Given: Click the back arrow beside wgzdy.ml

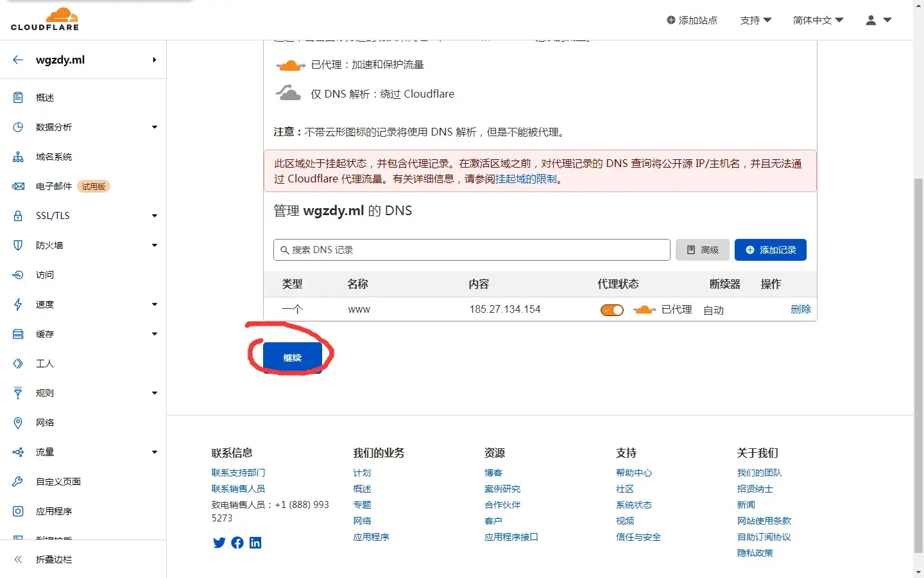Looking at the screenshot, I should point(18,60).
